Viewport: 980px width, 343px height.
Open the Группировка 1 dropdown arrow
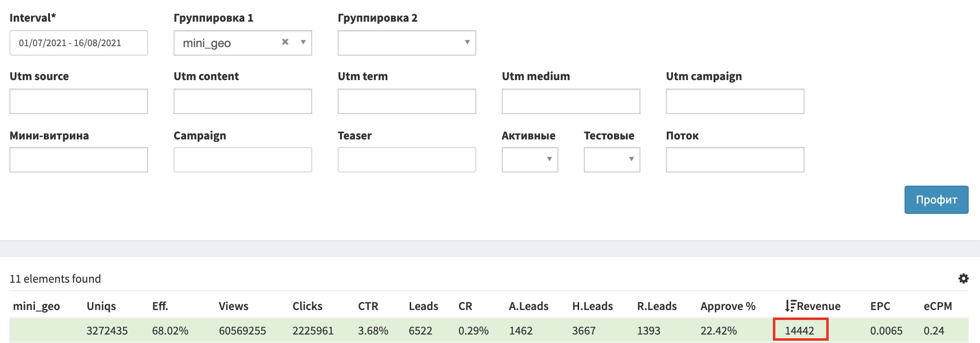[303, 42]
